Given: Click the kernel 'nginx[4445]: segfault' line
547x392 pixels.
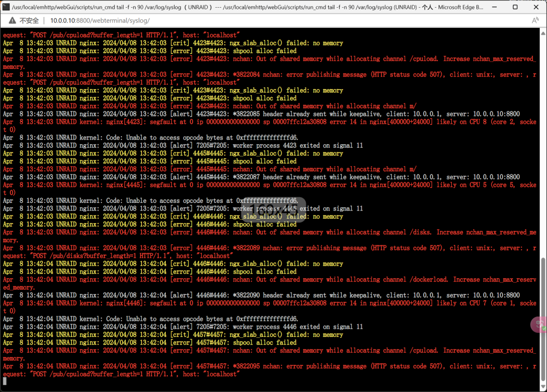Looking at the screenshot, I should (269, 189).
